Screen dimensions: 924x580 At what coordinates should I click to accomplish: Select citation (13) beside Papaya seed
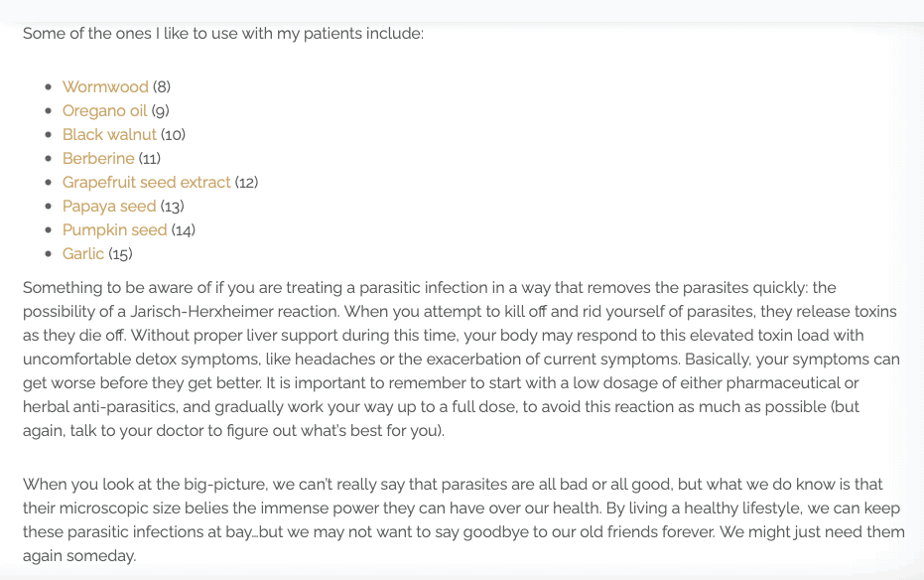click(173, 207)
